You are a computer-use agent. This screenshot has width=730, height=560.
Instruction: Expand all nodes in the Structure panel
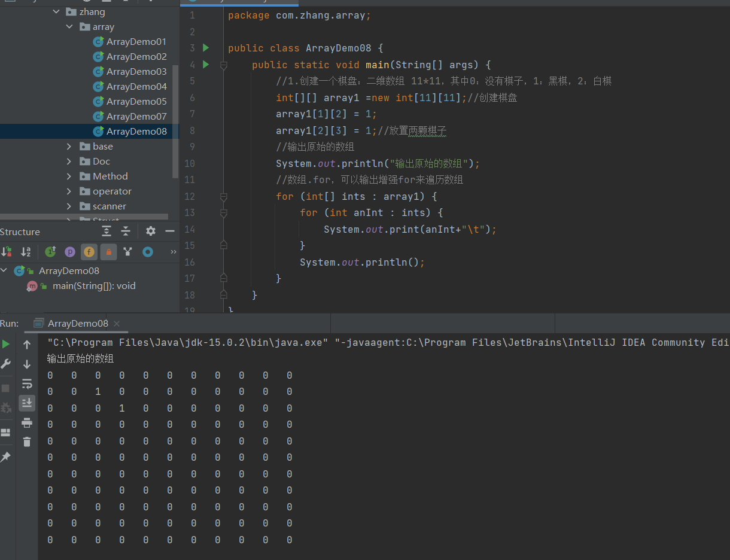tap(107, 231)
